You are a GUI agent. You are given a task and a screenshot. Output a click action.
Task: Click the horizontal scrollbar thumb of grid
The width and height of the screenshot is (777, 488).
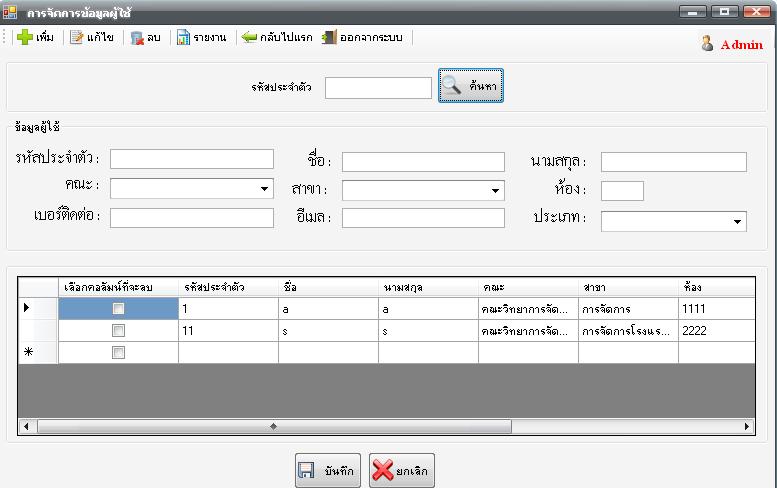point(274,426)
